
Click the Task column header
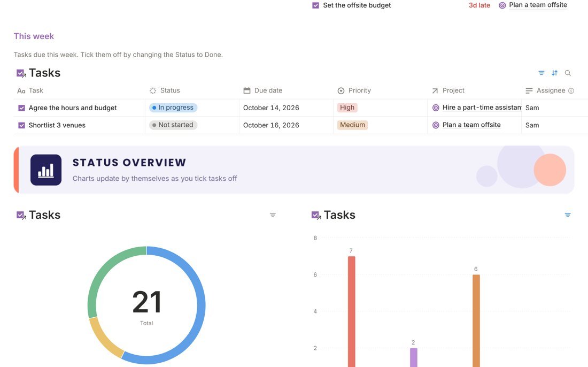coord(79,90)
